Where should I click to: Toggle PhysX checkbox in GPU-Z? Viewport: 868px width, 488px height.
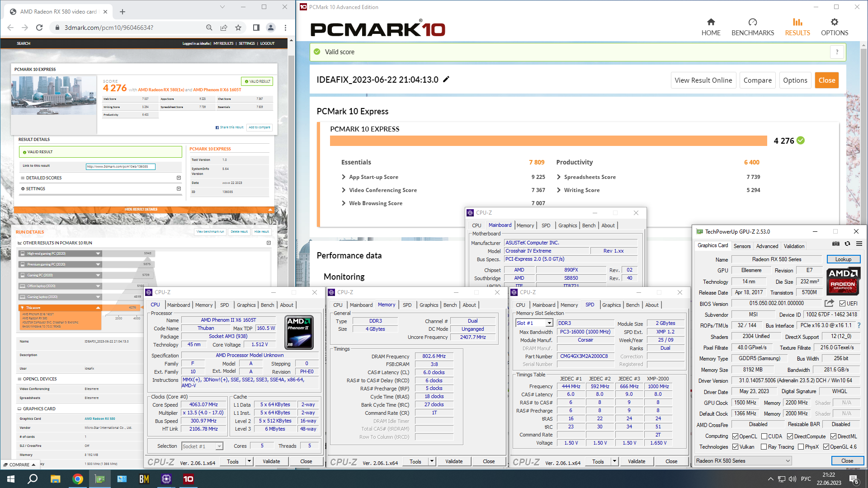(801, 447)
